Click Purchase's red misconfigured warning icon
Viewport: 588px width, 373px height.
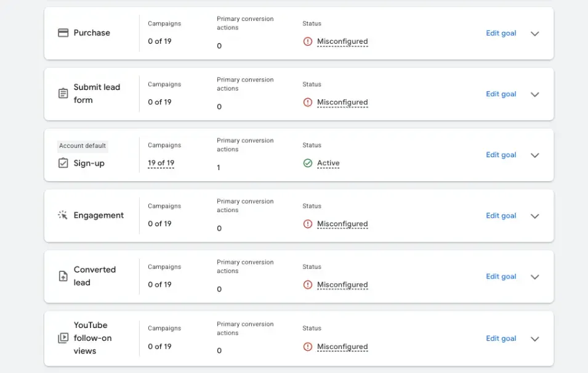coord(307,41)
